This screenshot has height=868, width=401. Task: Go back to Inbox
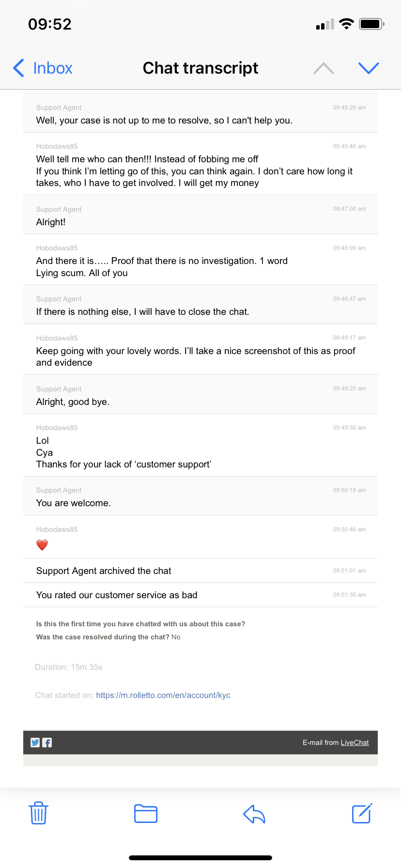pos(43,68)
